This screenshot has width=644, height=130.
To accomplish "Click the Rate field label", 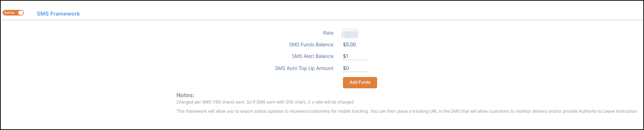I will click(x=328, y=33).
